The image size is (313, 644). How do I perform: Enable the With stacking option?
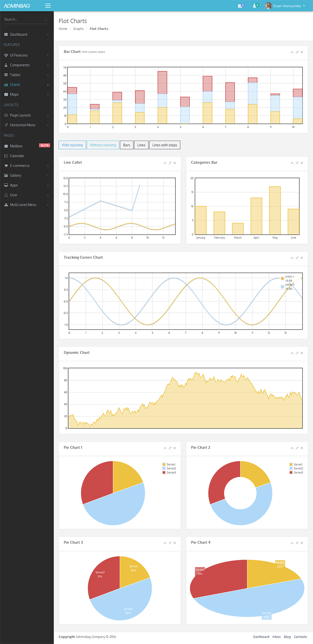[x=72, y=145]
